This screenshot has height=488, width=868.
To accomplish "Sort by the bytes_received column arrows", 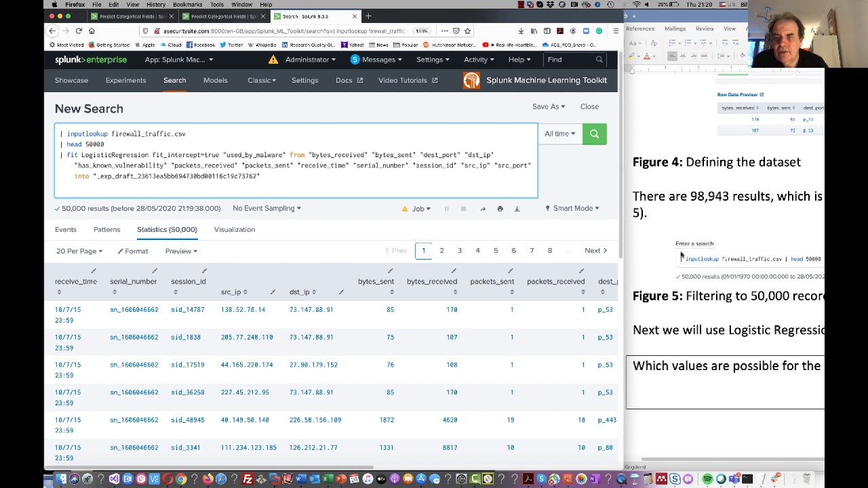I will [x=454, y=292].
